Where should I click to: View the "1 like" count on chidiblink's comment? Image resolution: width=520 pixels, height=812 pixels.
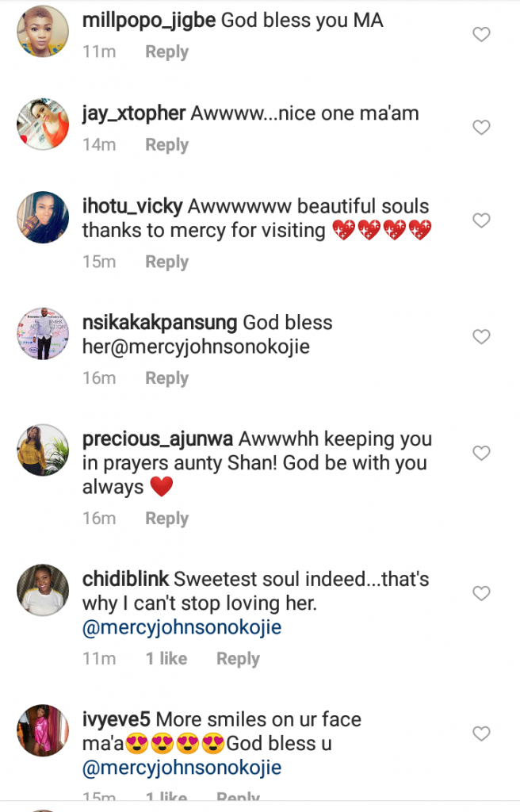(166, 659)
